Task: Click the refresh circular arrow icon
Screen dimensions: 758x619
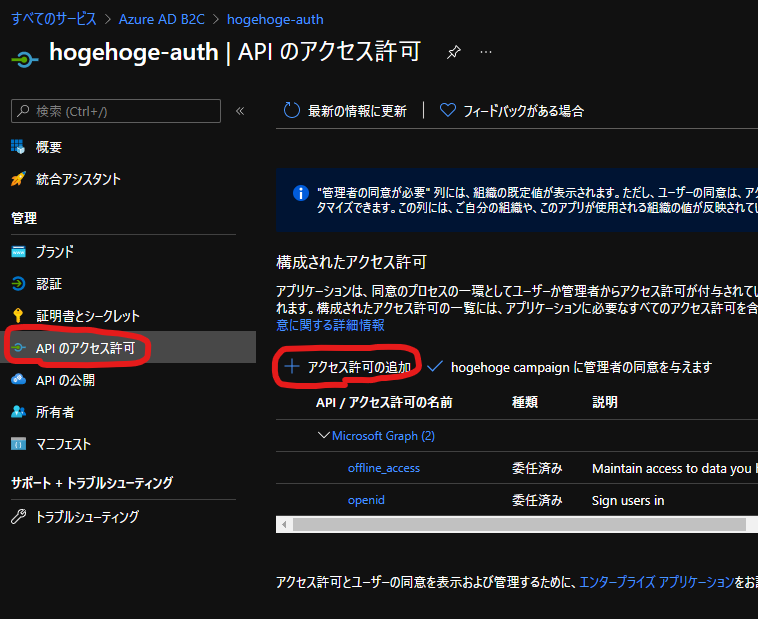Action: coord(292,110)
